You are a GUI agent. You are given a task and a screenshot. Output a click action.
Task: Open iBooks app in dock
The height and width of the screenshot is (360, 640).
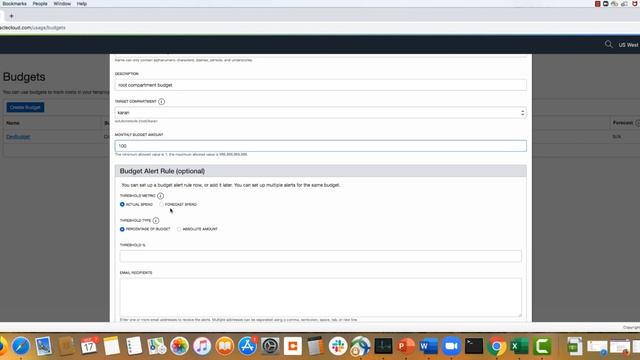(224, 346)
